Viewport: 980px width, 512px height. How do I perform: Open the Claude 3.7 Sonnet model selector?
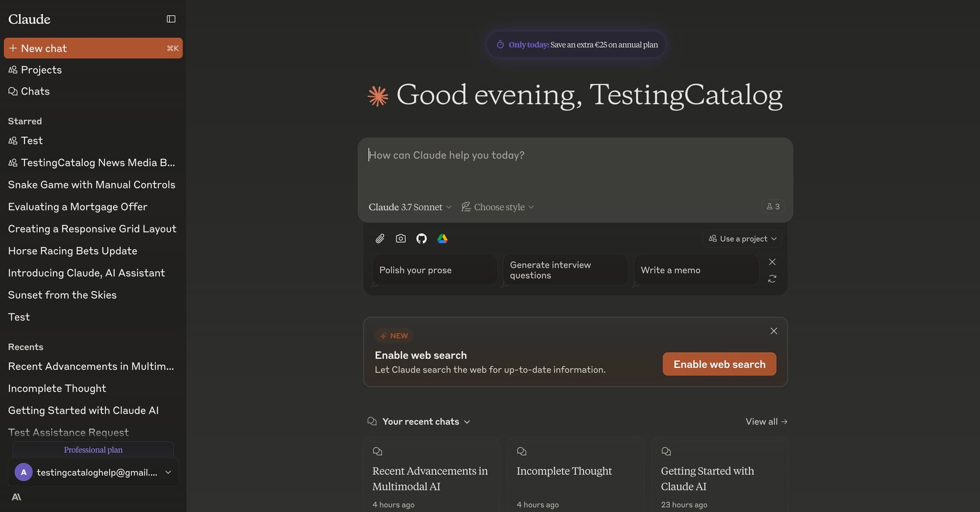[x=410, y=207]
